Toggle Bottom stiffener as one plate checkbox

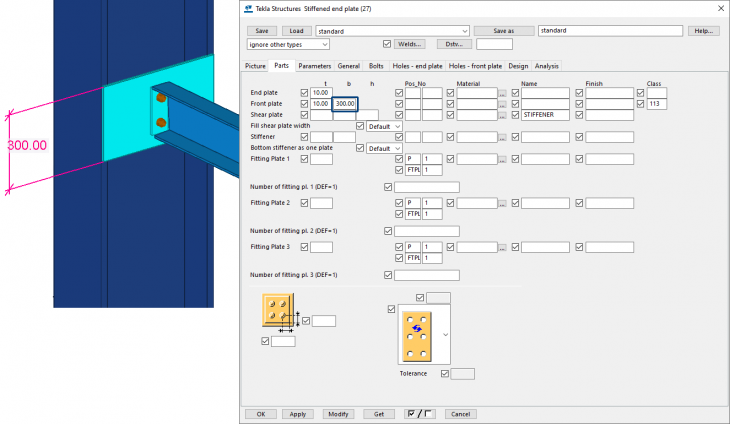click(x=360, y=148)
